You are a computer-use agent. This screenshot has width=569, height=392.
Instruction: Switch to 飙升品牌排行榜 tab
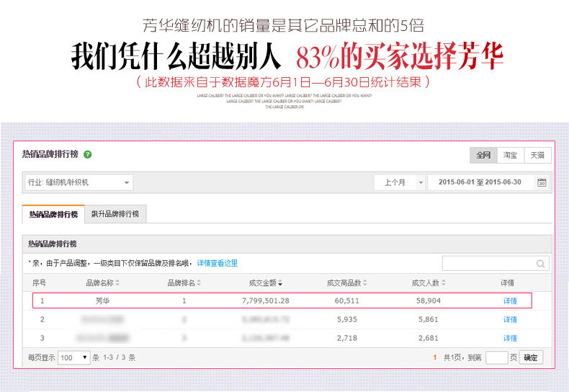point(115,214)
